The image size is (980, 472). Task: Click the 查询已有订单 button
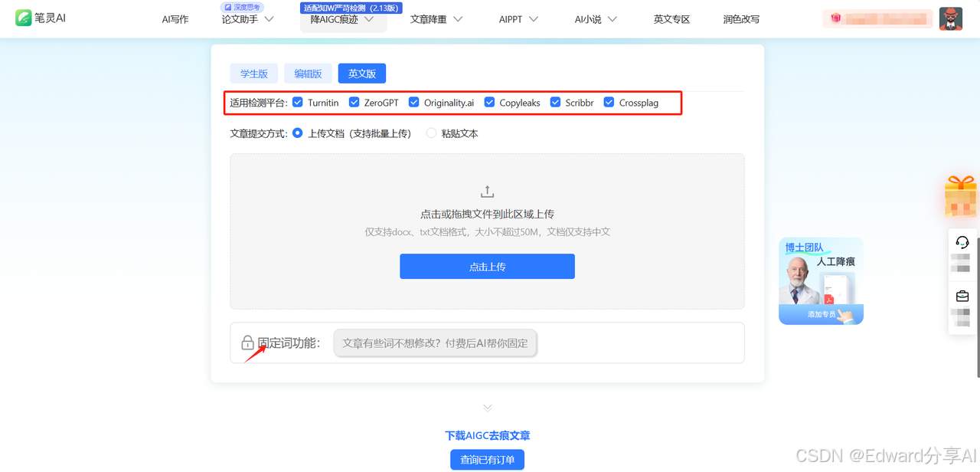(x=487, y=460)
